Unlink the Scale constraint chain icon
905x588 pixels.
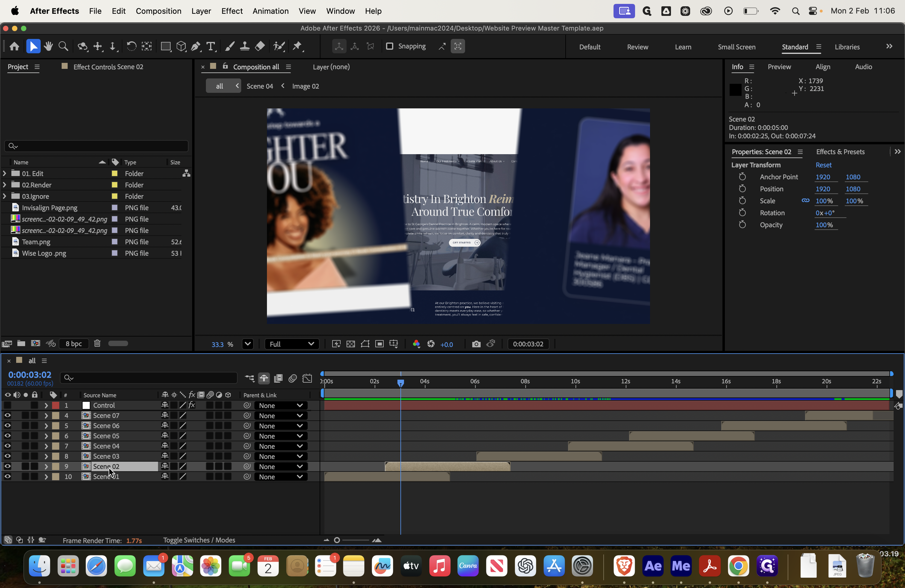pyautogui.click(x=805, y=201)
